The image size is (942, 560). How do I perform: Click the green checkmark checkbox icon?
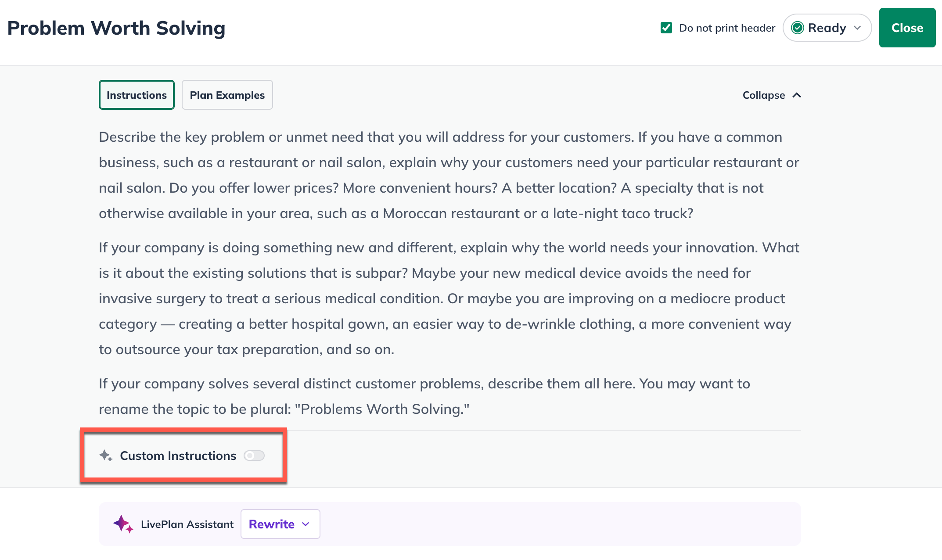point(666,27)
